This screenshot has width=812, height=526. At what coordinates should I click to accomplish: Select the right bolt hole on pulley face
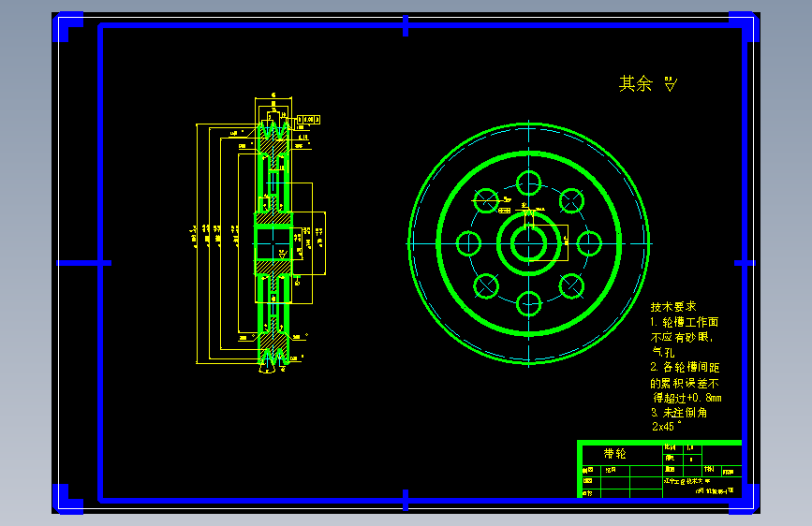(x=589, y=243)
